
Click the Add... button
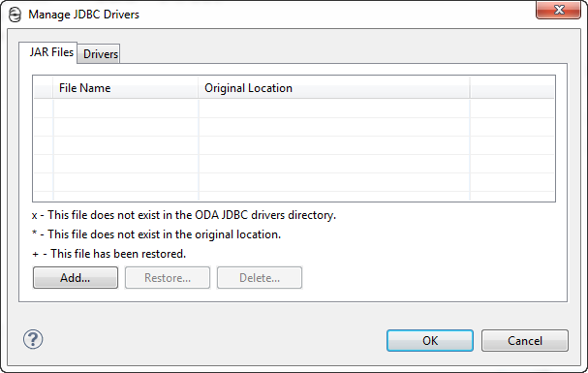(x=76, y=278)
